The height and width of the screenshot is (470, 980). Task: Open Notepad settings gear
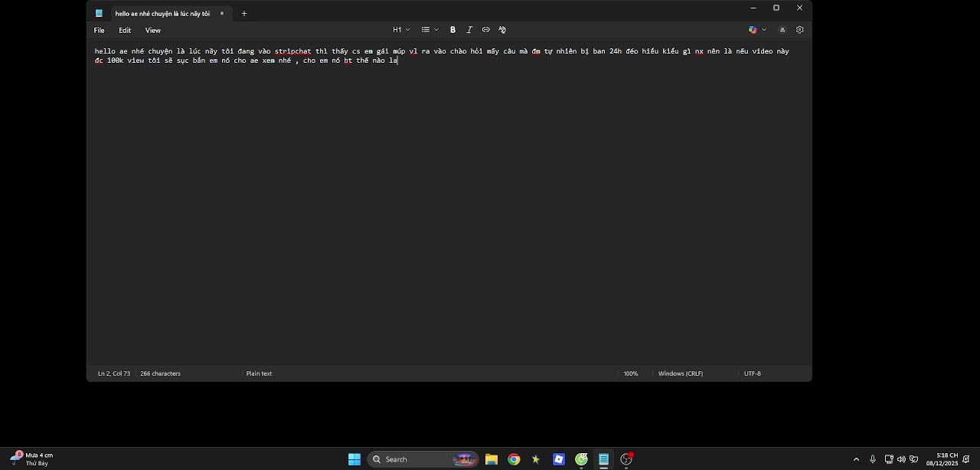800,30
